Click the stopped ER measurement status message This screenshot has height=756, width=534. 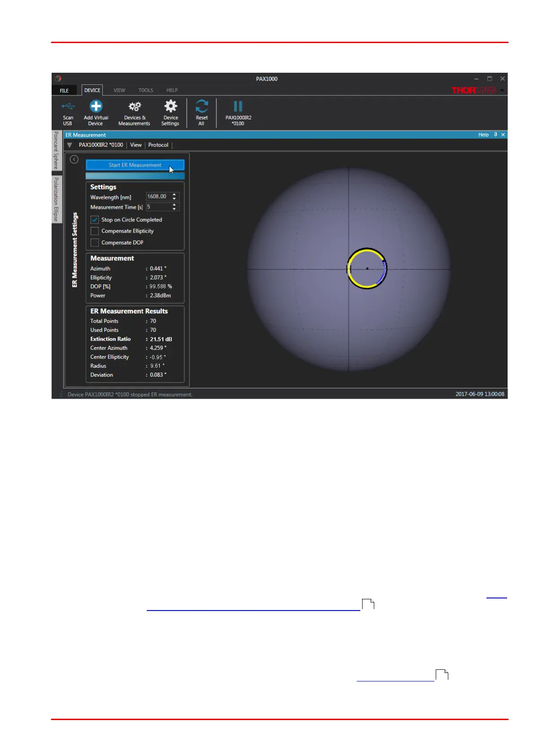[x=130, y=395]
